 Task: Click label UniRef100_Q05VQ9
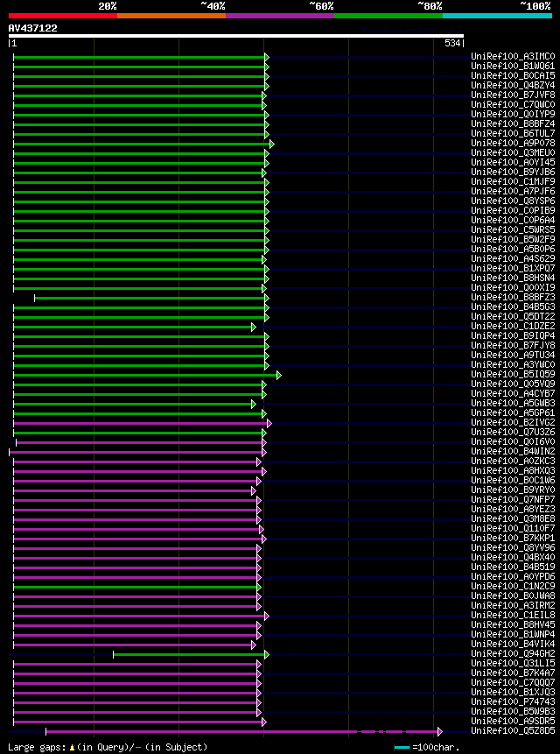click(x=513, y=384)
